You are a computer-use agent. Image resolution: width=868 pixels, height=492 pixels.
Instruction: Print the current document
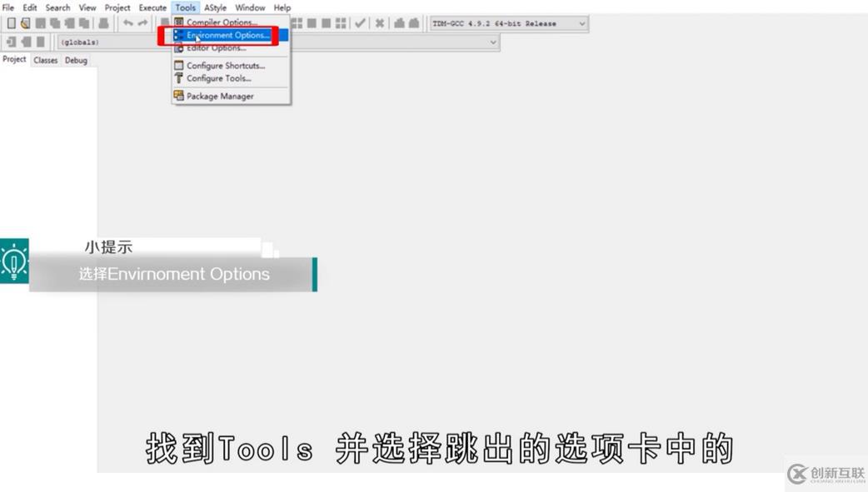[104, 22]
